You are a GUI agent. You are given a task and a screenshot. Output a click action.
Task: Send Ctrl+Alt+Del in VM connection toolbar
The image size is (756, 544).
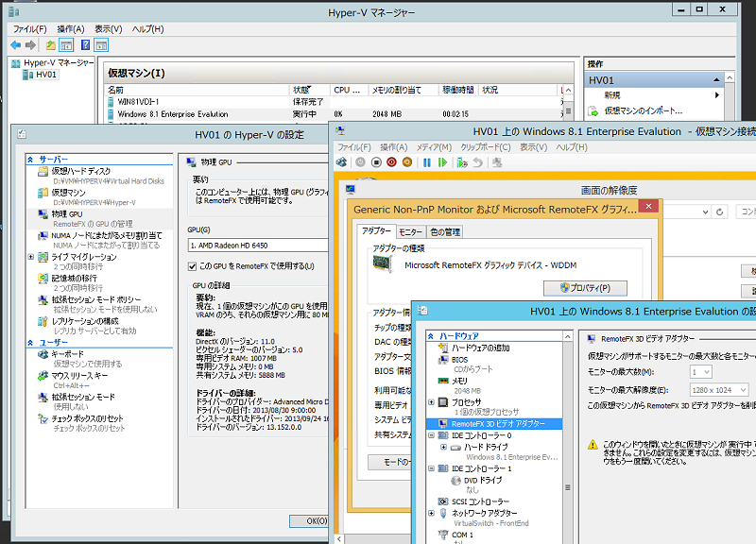click(x=341, y=162)
